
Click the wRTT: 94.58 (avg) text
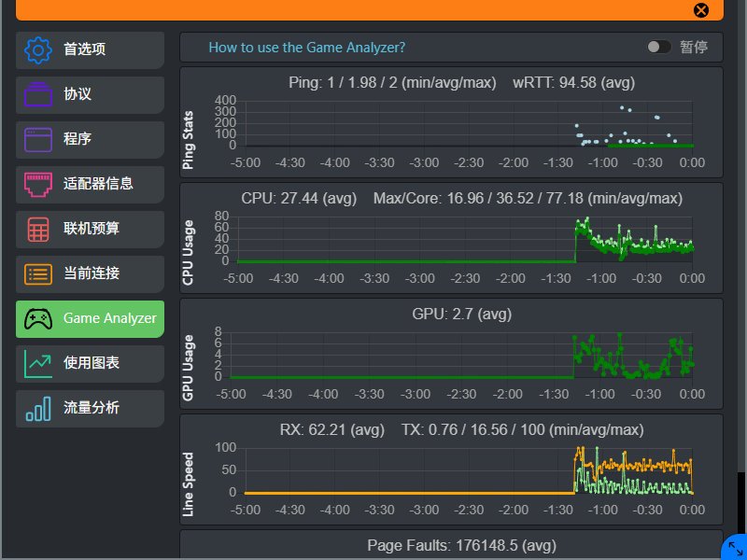coord(573,83)
